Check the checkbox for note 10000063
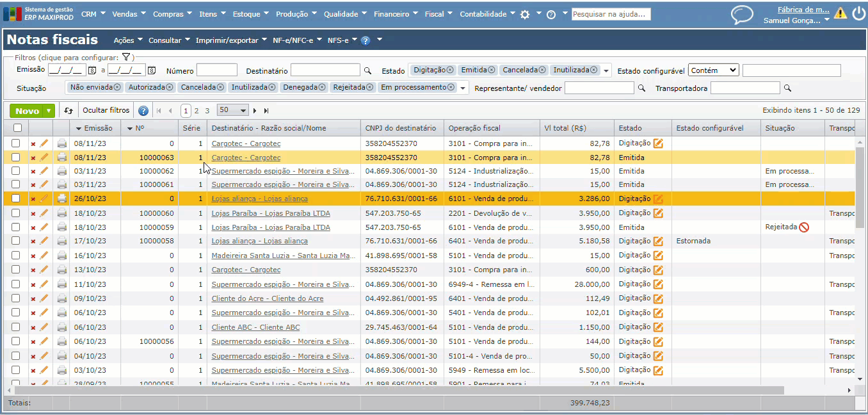This screenshot has height=415, width=868. coord(16,158)
